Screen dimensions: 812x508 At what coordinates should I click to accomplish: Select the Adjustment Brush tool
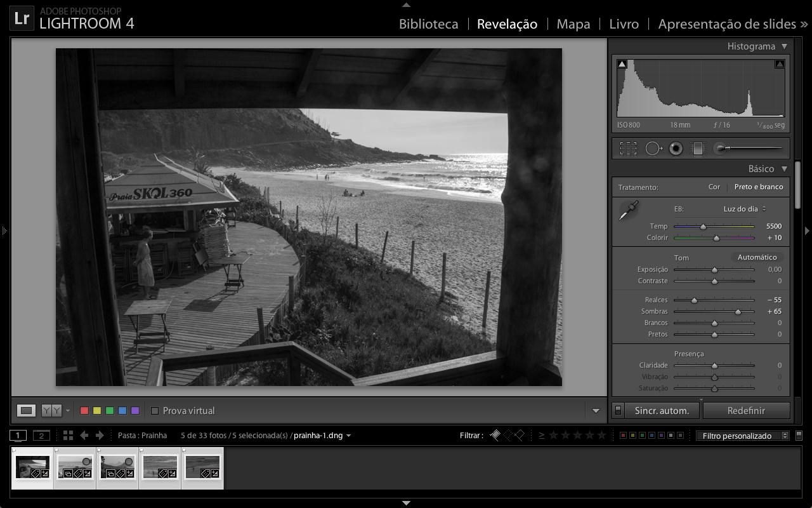[x=749, y=149]
